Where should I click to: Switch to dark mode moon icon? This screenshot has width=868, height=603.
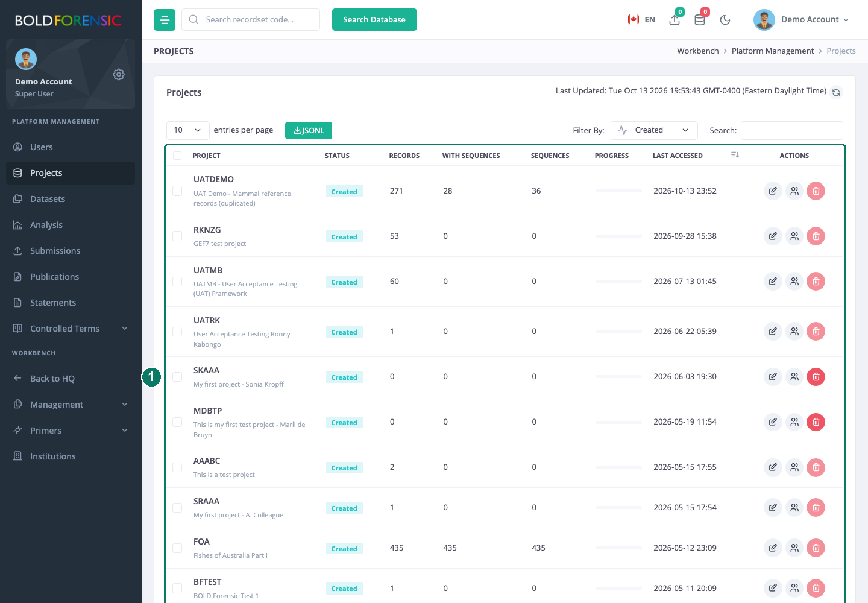pyautogui.click(x=725, y=20)
